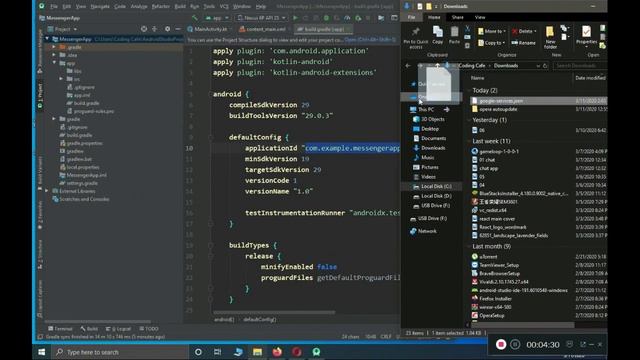
Task: Open the Copy to dropdown in Explorer
Action: tap(491, 42)
